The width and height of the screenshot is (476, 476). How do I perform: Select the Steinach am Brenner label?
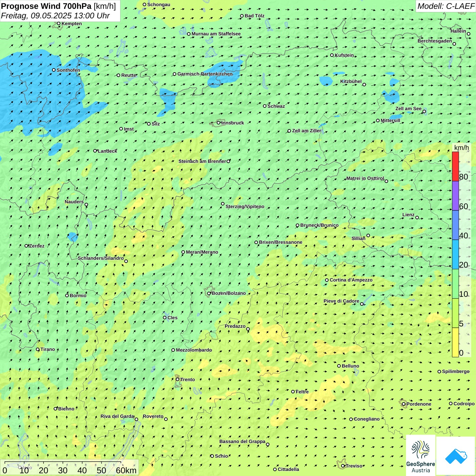[202, 161]
